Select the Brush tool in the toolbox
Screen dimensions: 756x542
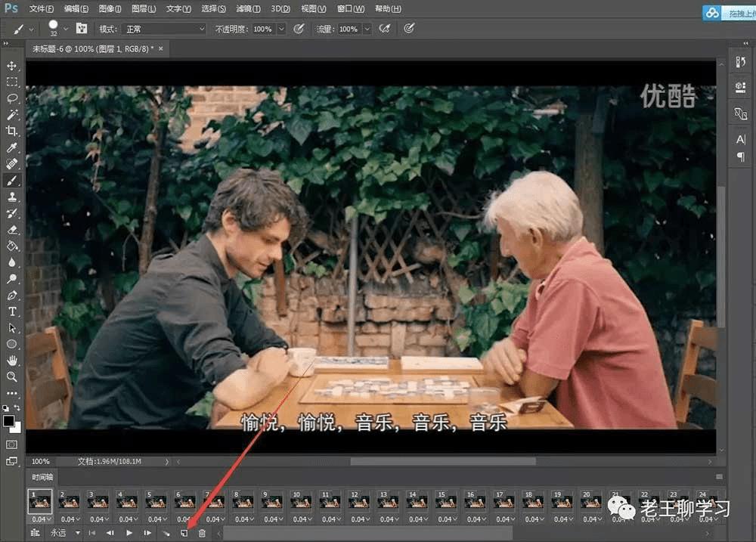point(12,181)
